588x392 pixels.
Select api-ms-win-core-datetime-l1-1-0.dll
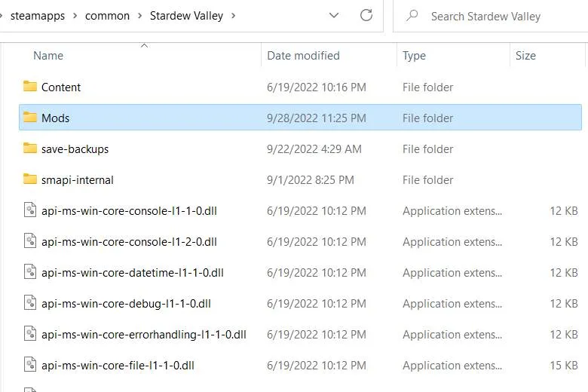pos(133,273)
